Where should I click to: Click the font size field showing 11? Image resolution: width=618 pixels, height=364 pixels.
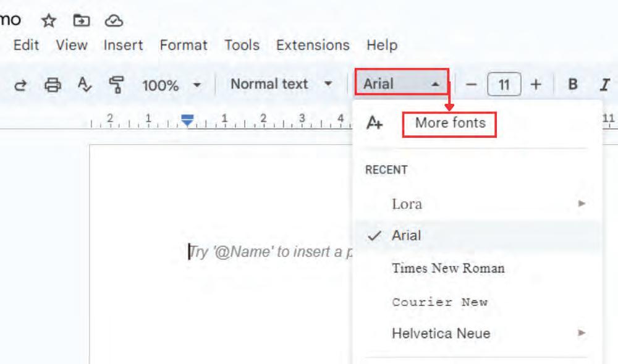click(504, 84)
